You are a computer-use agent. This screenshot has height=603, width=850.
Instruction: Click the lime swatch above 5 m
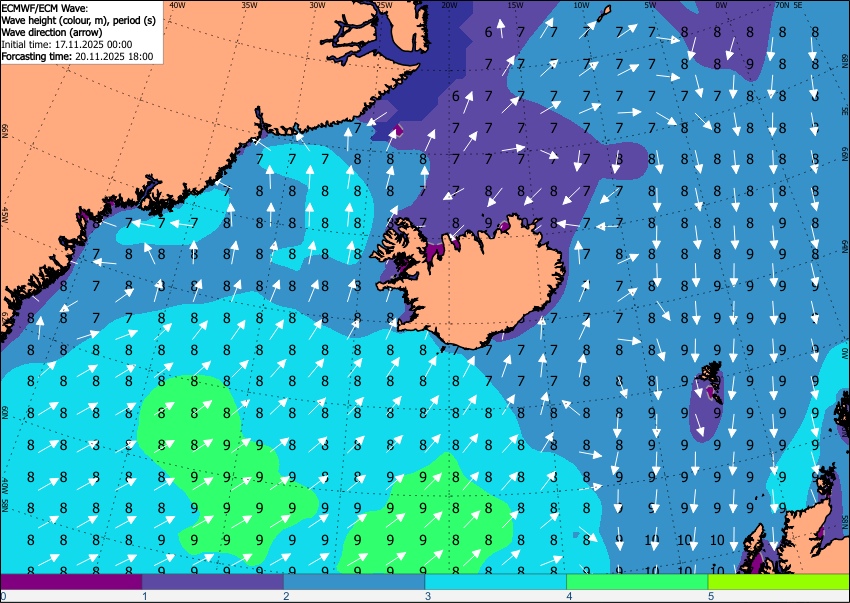779,582
